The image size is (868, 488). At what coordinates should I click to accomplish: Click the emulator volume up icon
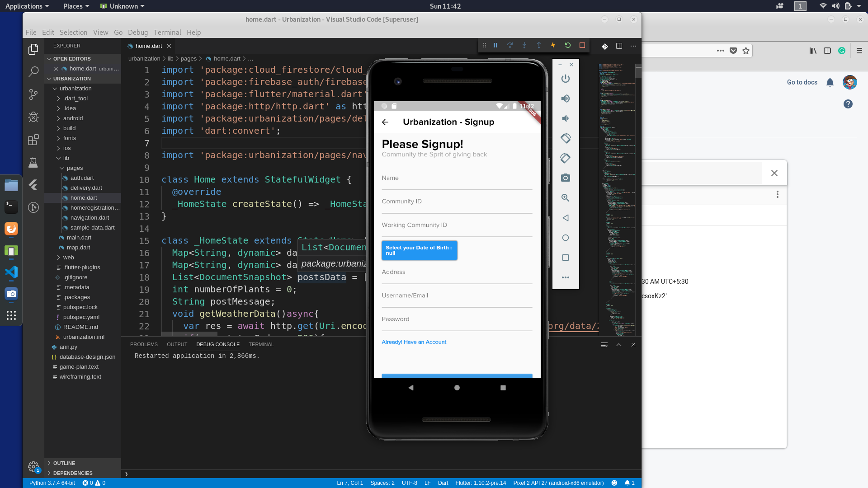tap(565, 99)
